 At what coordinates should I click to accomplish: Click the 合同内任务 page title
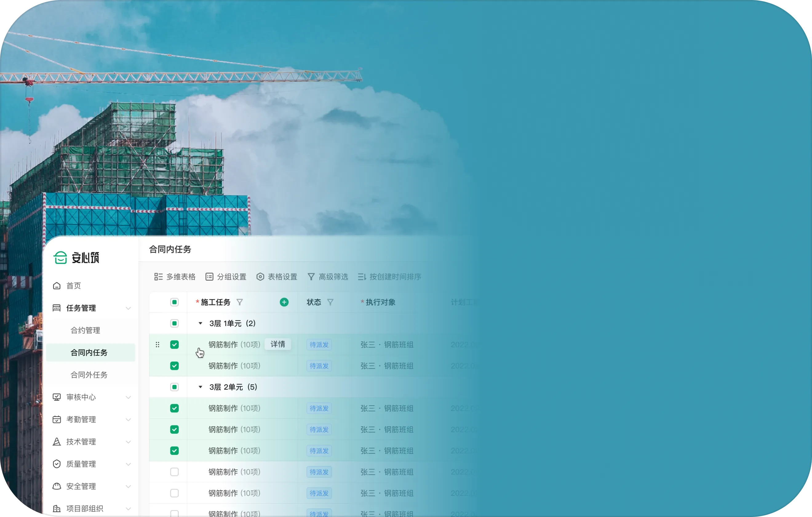click(170, 249)
